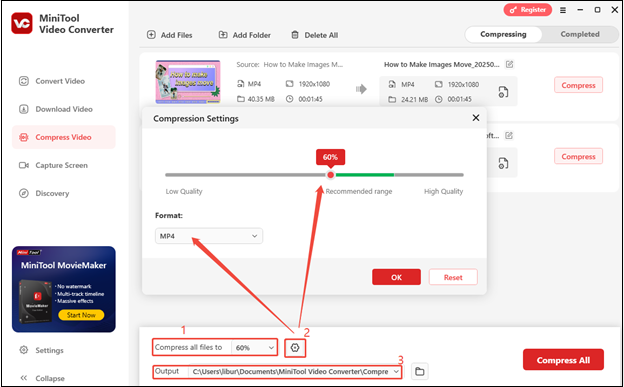Click the Download Video sidebar icon

24,109
